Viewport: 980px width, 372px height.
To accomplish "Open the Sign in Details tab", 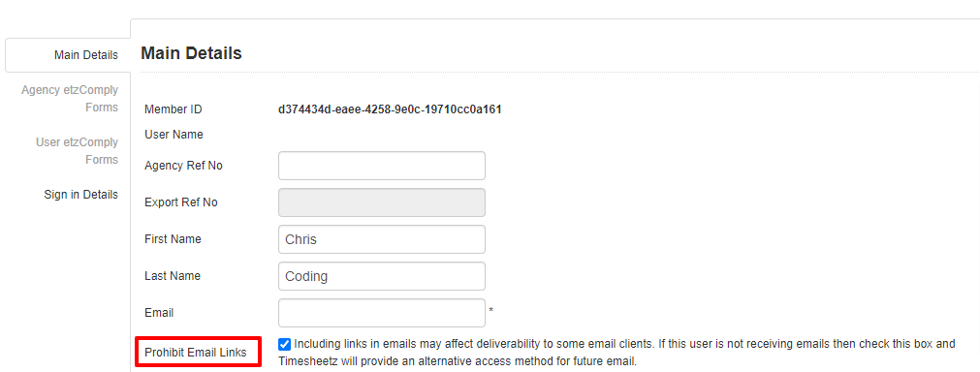I will (x=80, y=195).
